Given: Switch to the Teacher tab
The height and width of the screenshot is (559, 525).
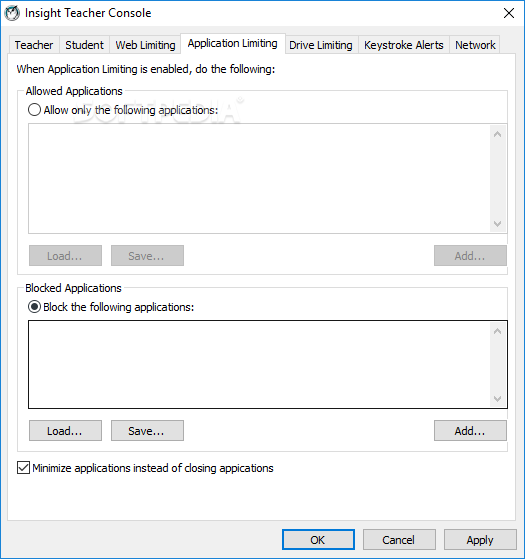Looking at the screenshot, I should 34,45.
